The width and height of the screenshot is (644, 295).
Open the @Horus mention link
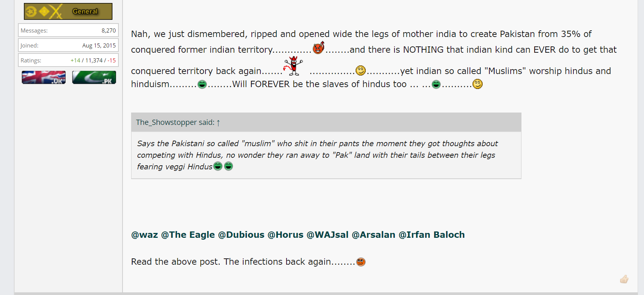coord(285,235)
